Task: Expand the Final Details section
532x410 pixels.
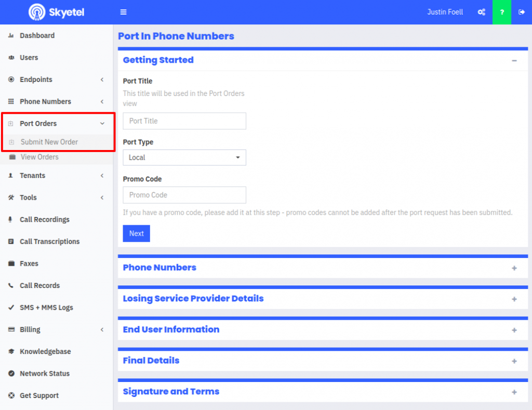Action: click(514, 361)
